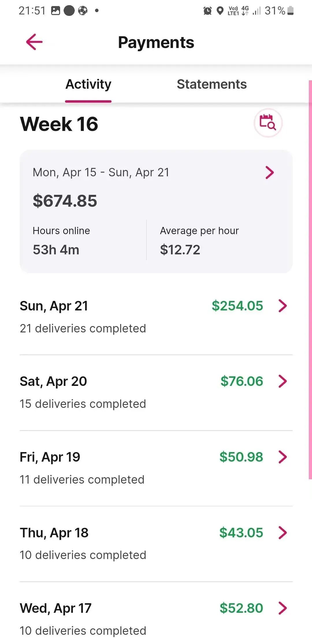Tap the battery icon in status bar

291,11
